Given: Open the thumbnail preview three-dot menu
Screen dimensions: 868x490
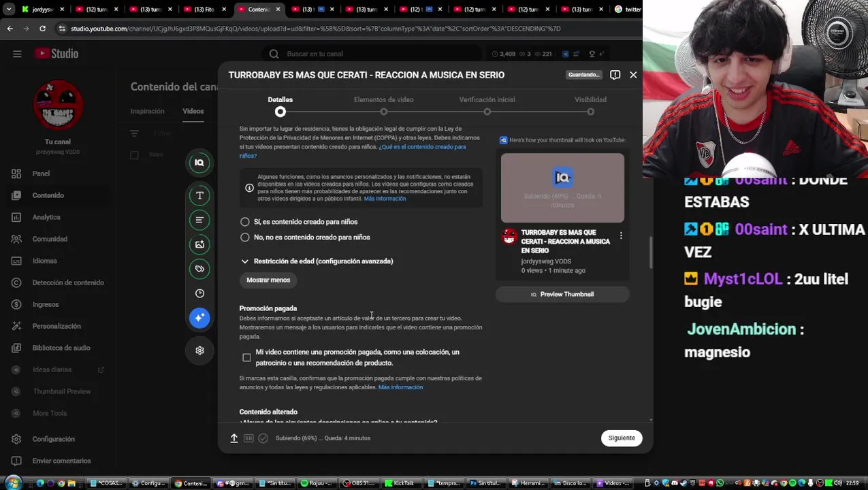Looking at the screenshot, I should pos(621,235).
